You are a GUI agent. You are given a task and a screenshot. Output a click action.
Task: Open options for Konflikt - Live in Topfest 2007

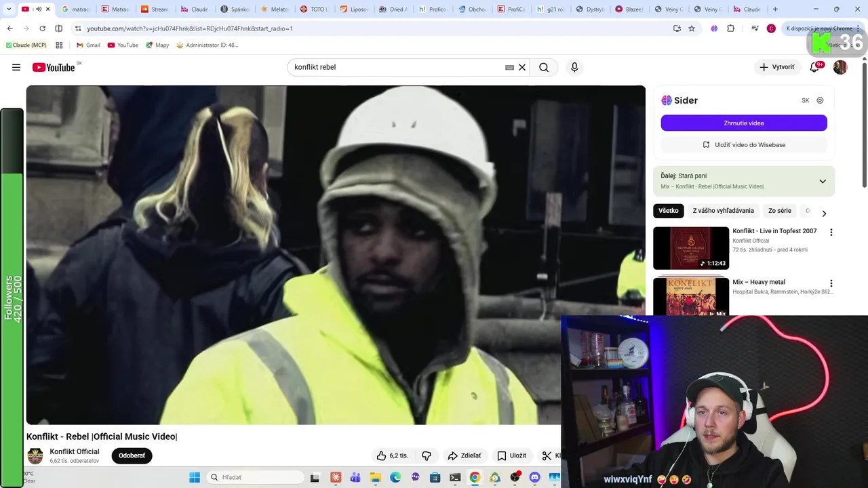point(831,232)
